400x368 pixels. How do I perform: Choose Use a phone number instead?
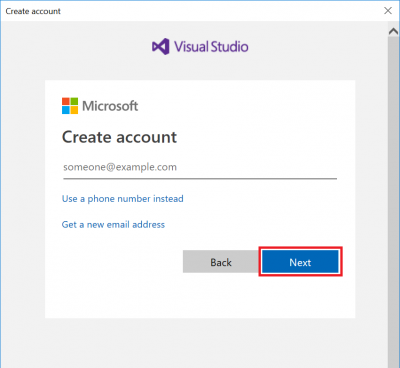[x=123, y=199]
